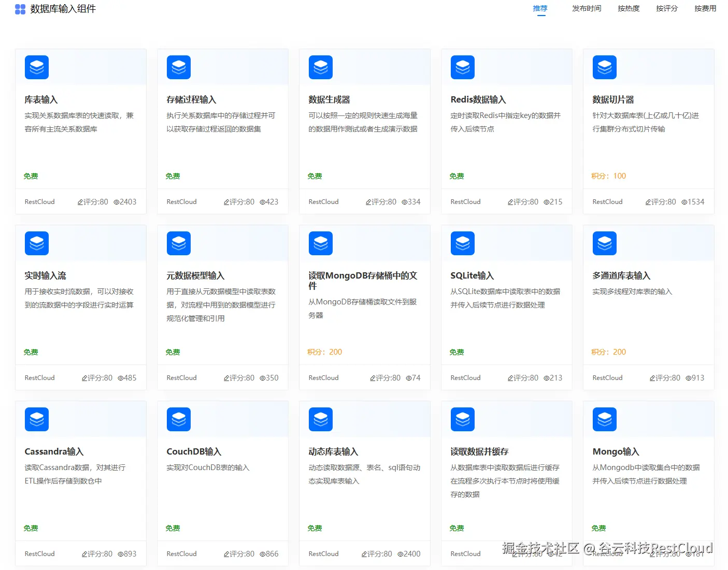Click the 数据切片器 database icon

[x=604, y=67]
